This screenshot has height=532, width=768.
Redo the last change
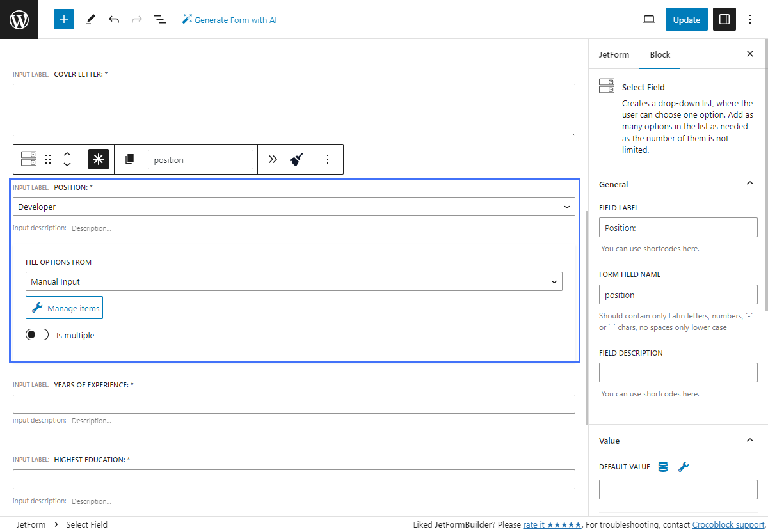click(136, 19)
